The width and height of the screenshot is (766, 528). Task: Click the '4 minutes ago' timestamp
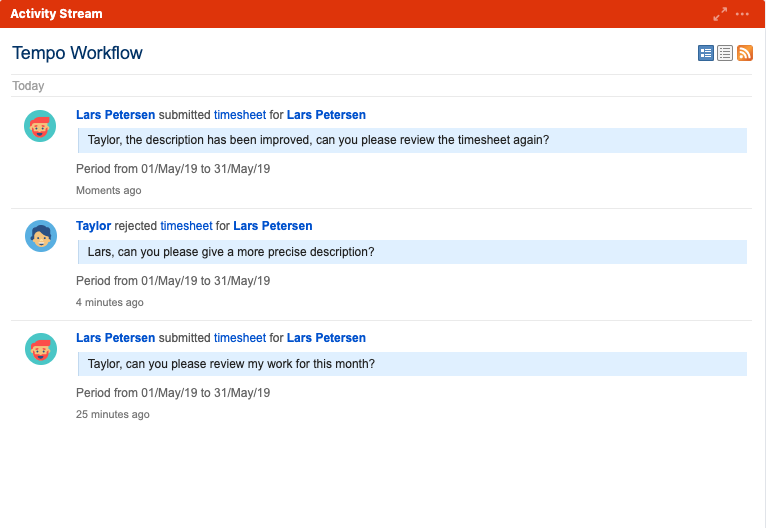click(110, 302)
